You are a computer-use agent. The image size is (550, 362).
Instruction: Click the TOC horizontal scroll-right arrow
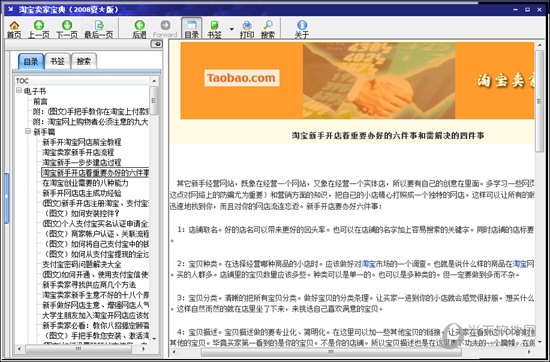(144, 349)
